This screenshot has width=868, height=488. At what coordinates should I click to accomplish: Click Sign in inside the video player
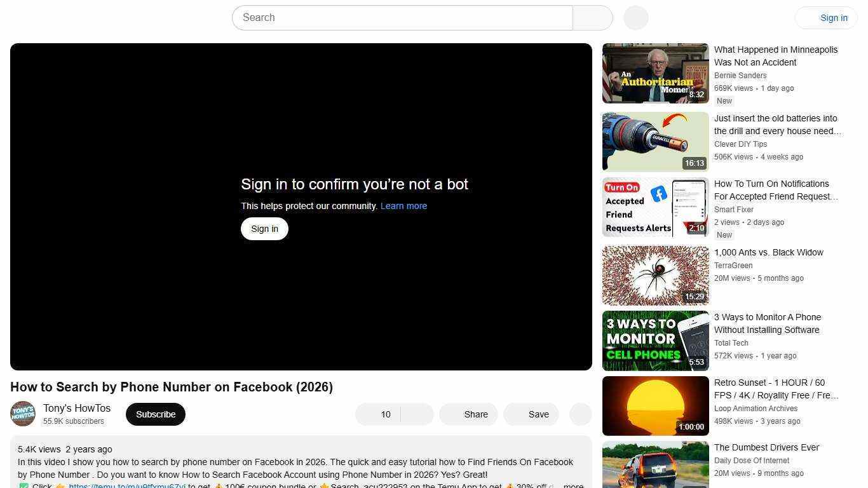click(264, 229)
